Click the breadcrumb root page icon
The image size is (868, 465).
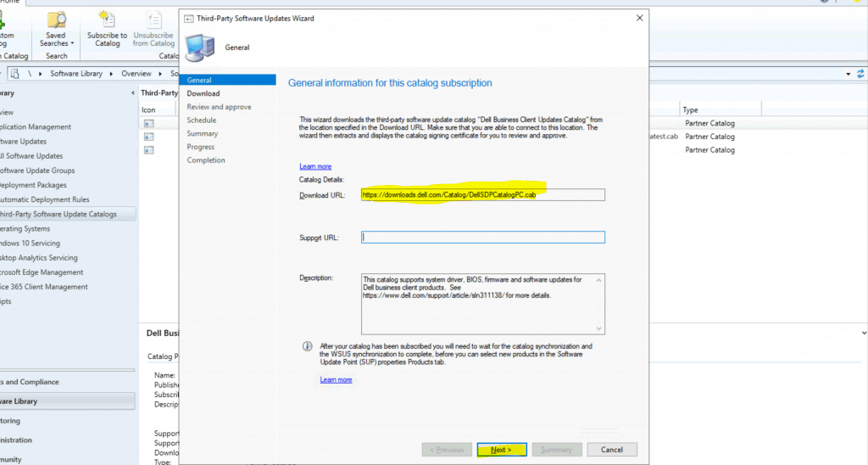coord(15,73)
